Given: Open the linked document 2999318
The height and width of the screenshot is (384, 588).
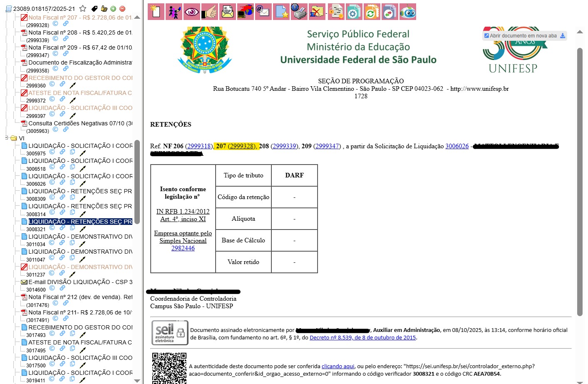Looking at the screenshot, I should 198,146.
